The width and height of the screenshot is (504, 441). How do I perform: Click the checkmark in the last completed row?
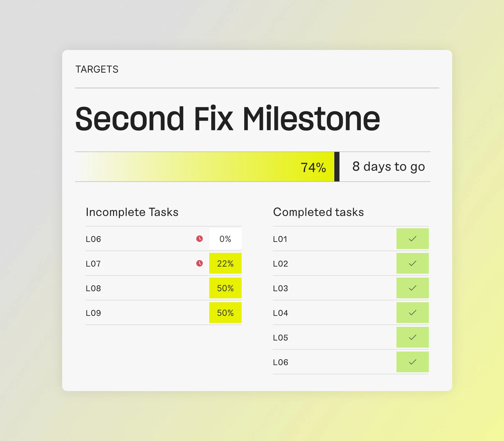click(x=412, y=362)
